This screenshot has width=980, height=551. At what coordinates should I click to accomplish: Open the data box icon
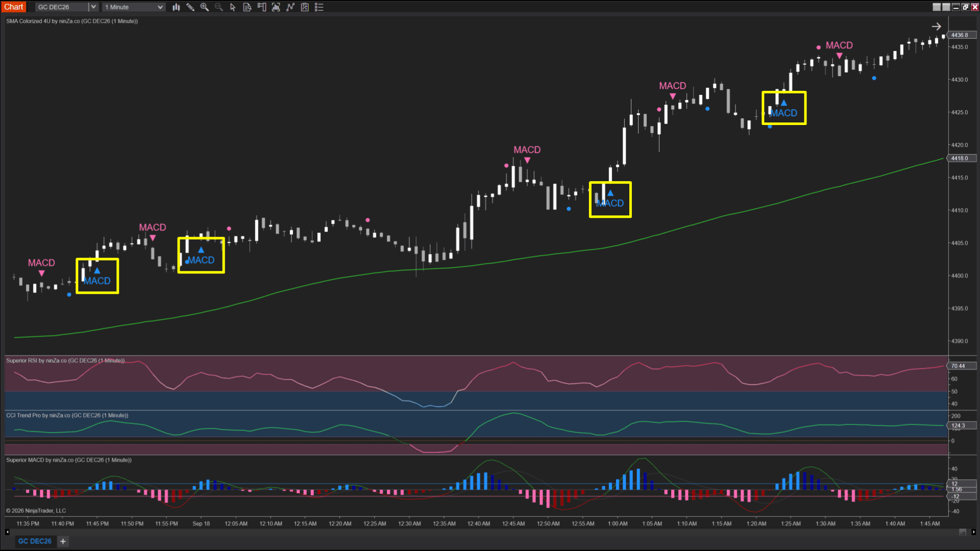tap(248, 7)
